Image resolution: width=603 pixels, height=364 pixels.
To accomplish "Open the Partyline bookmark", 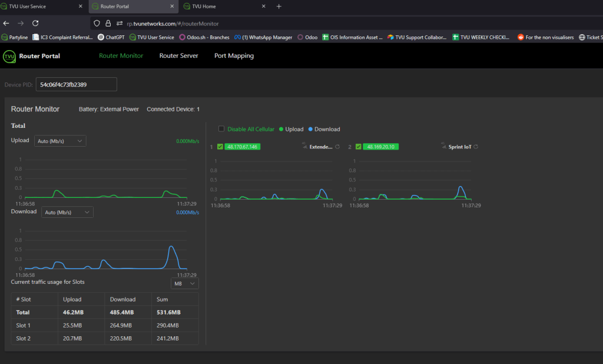I will click(15, 37).
